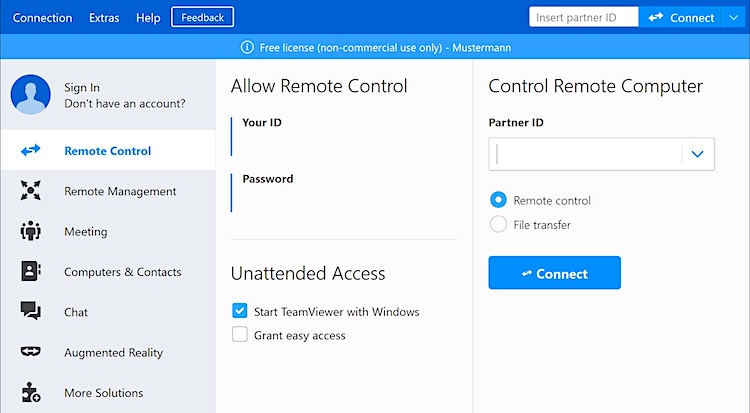Click the More Solutions puzzle icon

tap(31, 392)
